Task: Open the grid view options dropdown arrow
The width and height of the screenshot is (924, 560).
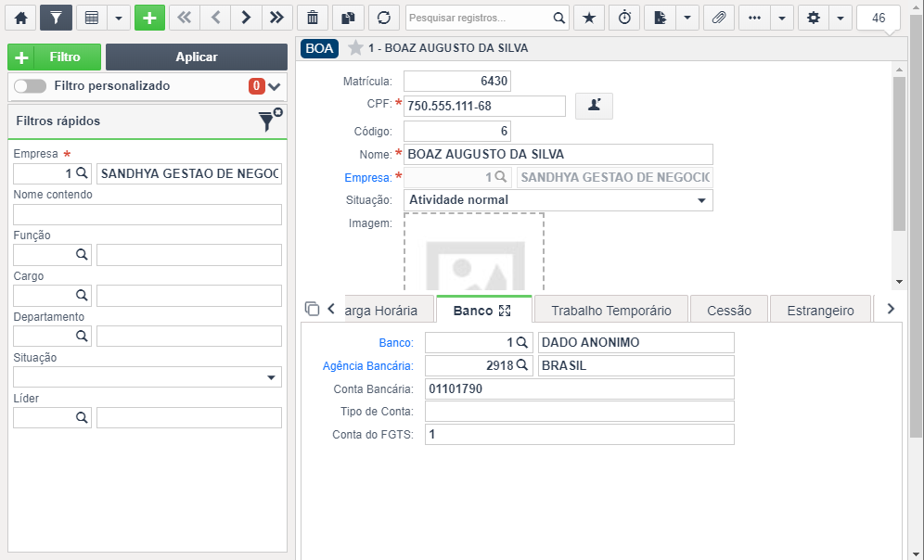Action: click(119, 18)
